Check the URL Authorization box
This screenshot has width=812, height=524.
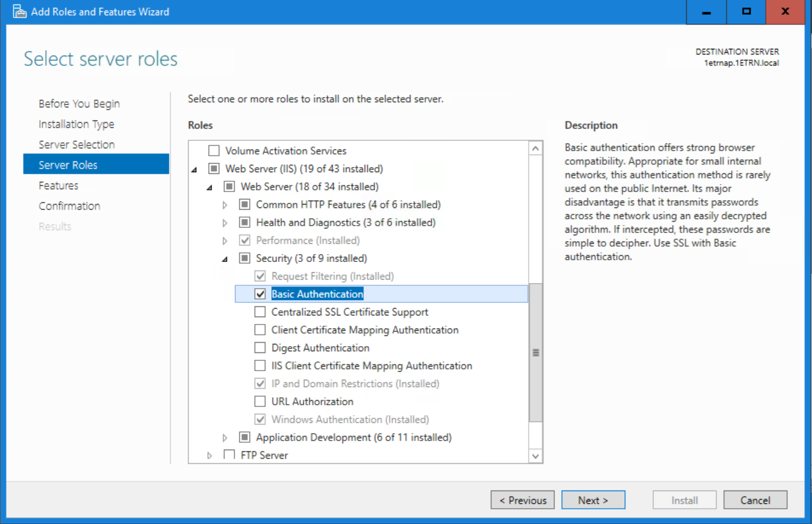click(x=260, y=401)
